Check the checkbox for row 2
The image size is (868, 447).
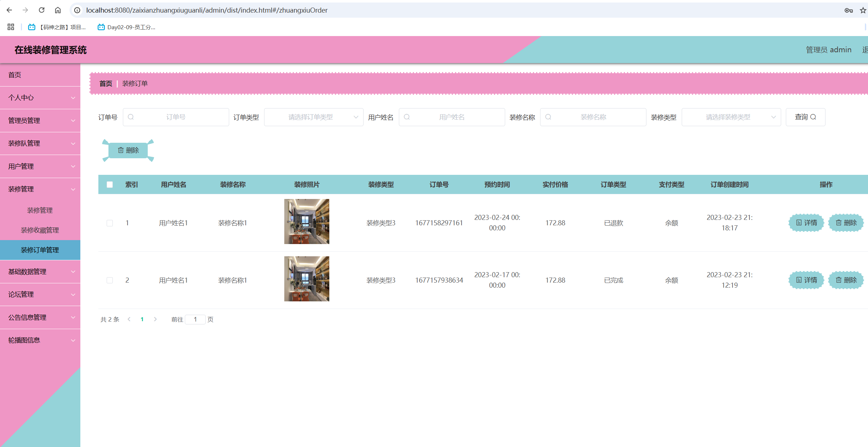110,280
